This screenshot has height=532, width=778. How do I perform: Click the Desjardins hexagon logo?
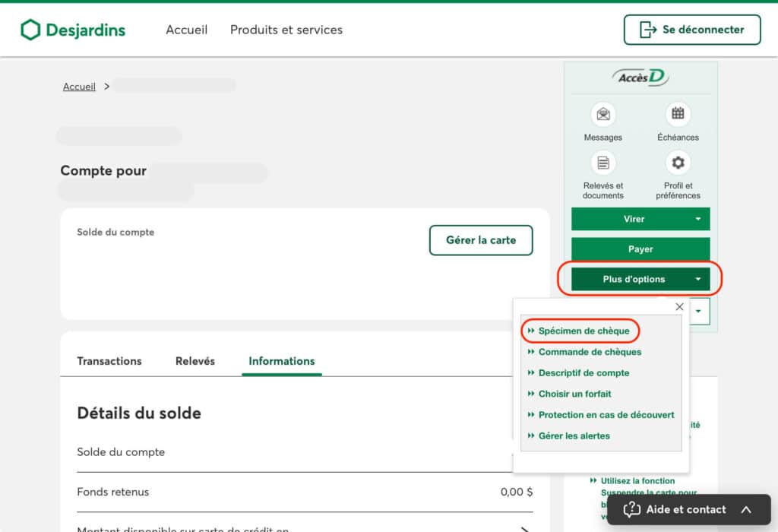(x=30, y=30)
